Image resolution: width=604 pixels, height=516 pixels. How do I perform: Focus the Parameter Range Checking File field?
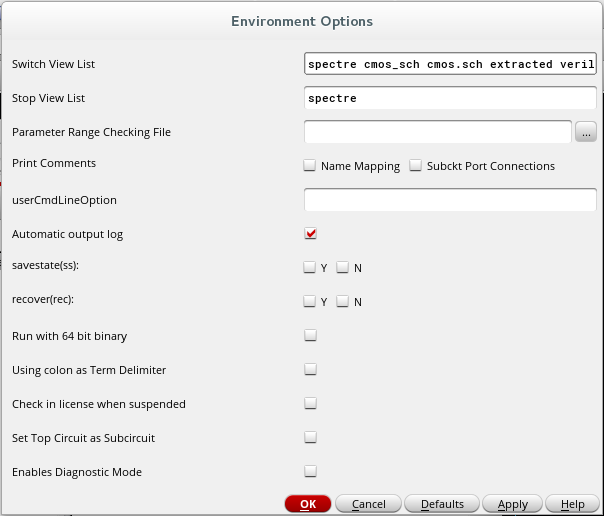click(438, 132)
